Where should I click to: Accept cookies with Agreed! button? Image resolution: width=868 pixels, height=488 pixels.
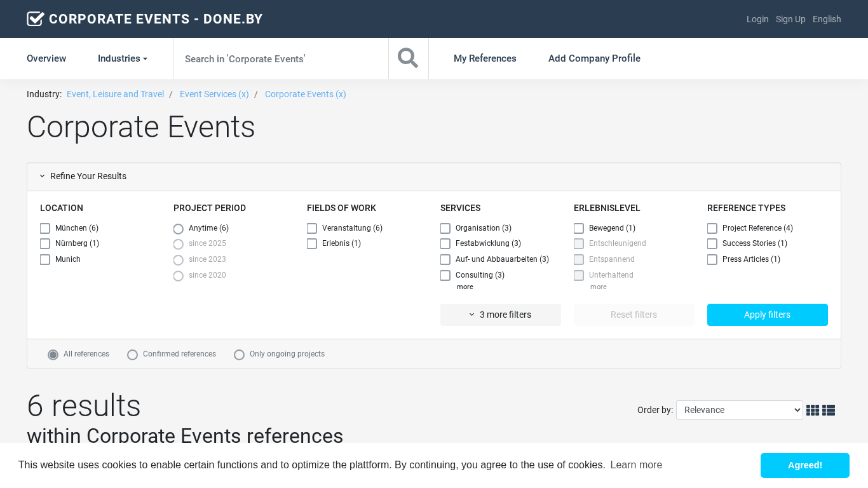pos(804,465)
